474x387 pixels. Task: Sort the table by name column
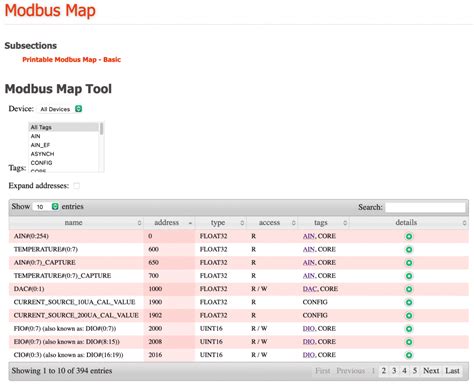point(76,223)
